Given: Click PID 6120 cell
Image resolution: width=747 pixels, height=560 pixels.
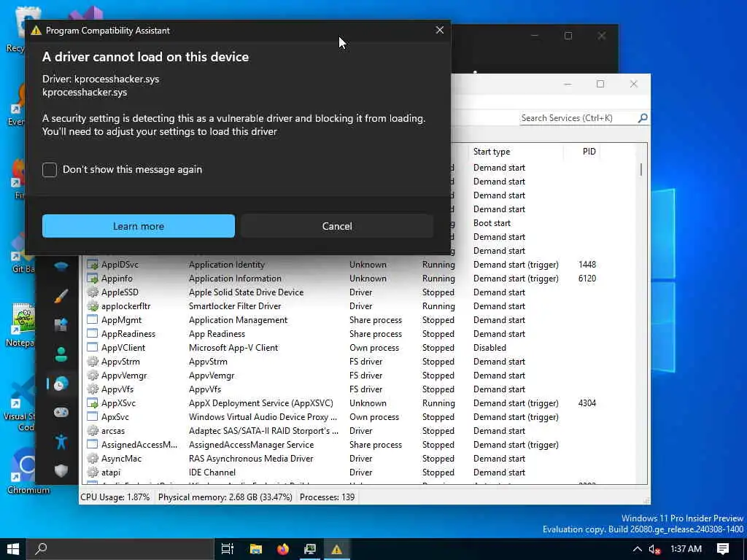Looking at the screenshot, I should pos(587,279).
